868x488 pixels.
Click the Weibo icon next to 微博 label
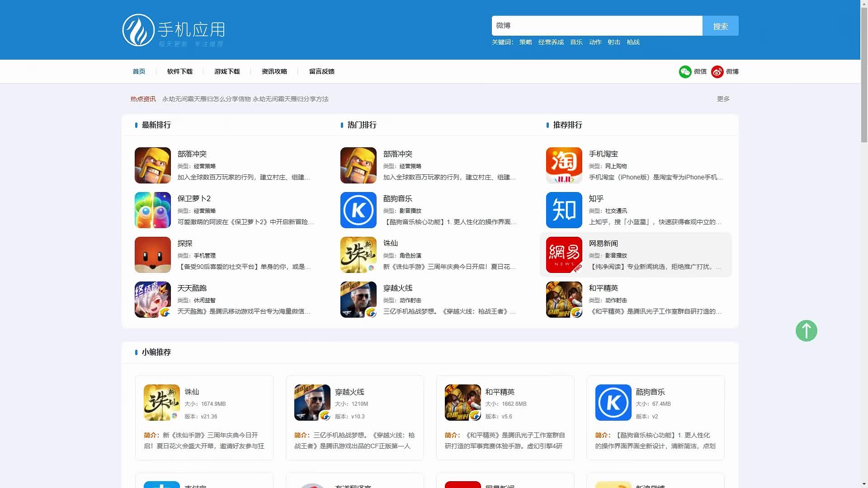[717, 71]
